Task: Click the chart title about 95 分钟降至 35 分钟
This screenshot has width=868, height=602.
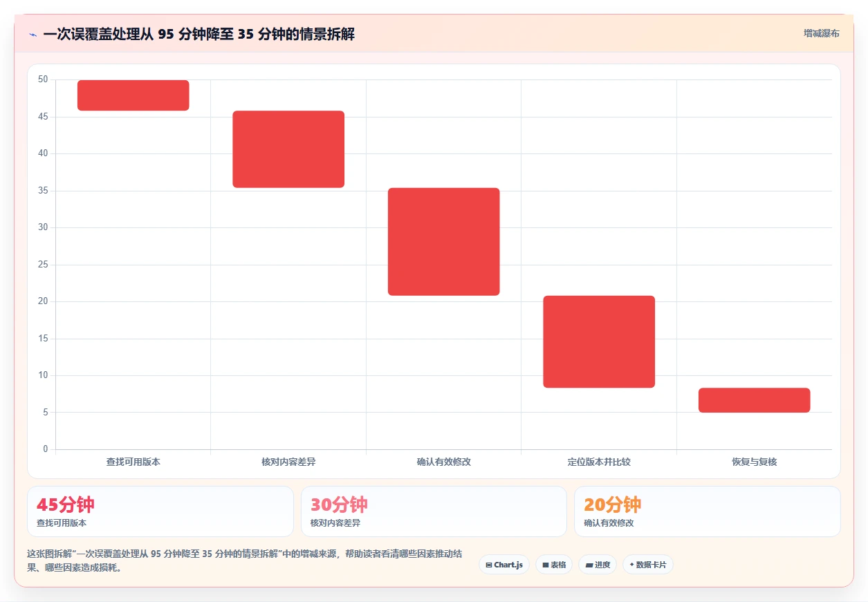Action: click(x=198, y=35)
